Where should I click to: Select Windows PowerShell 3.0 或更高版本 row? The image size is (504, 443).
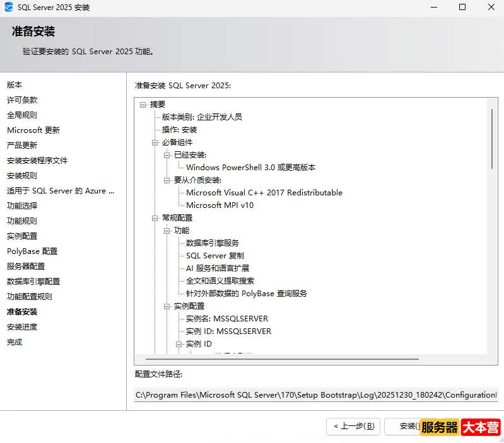(250, 168)
